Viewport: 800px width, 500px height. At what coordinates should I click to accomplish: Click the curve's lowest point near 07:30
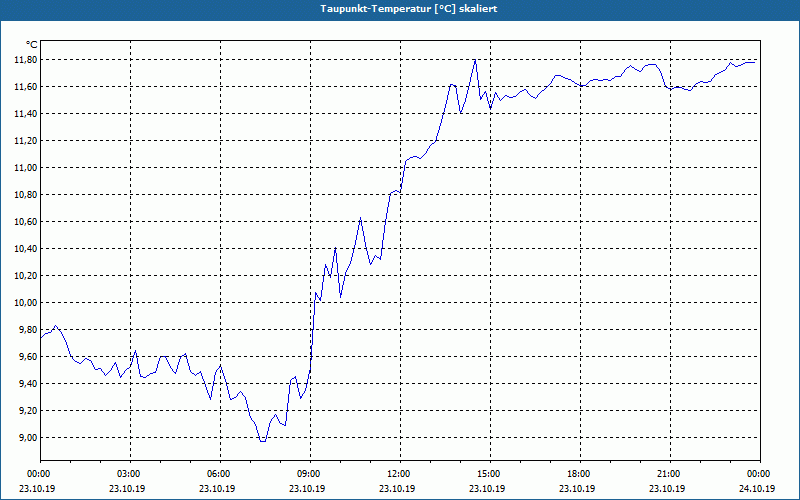click(263, 441)
